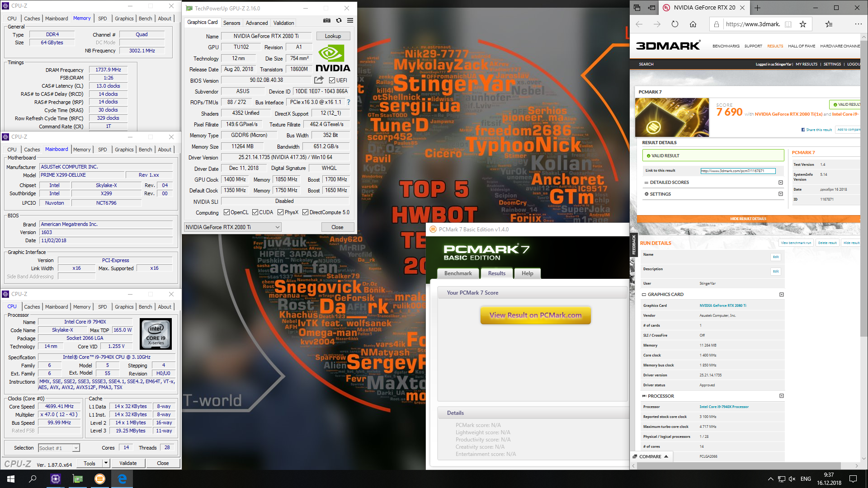Screen dimensions: 868x488
Task: Switch to the Sensors tab in GPU-Z
Action: coord(231,23)
